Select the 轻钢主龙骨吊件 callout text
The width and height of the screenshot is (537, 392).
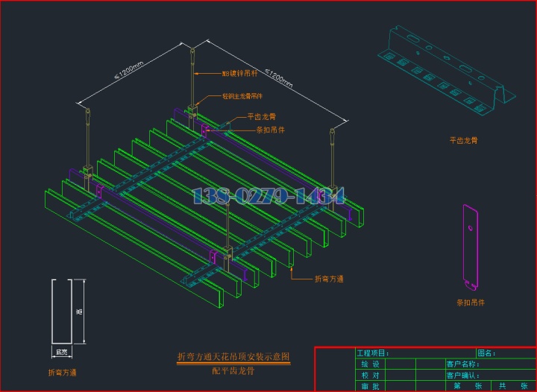pos(242,96)
